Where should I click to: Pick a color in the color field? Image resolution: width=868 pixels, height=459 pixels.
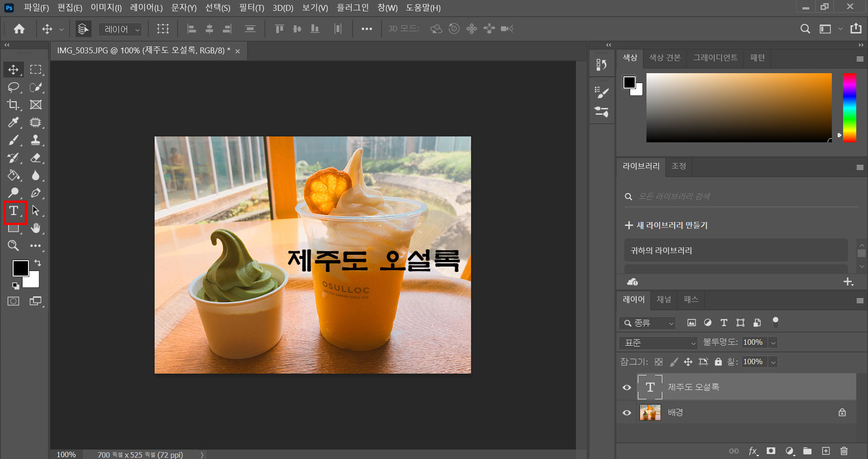[x=739, y=108]
